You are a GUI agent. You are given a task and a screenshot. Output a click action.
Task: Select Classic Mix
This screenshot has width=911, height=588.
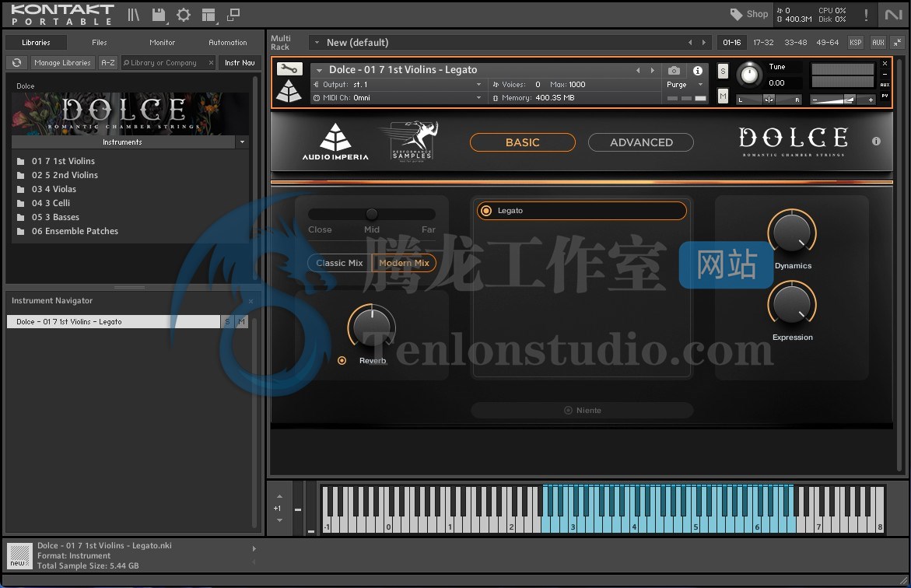point(339,263)
